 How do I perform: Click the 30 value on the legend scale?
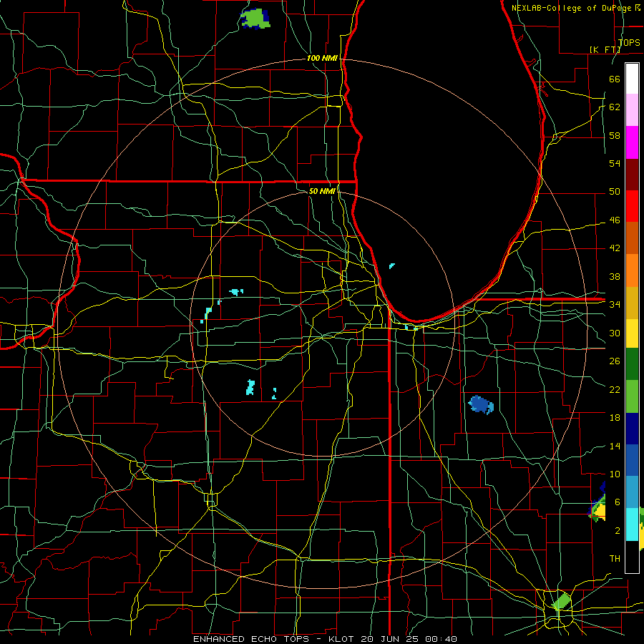[x=615, y=333]
